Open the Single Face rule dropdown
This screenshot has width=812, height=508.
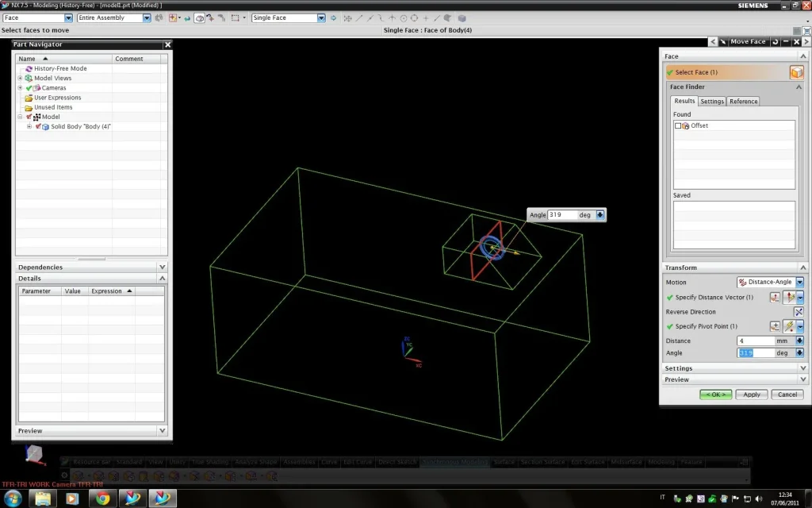tap(321, 18)
